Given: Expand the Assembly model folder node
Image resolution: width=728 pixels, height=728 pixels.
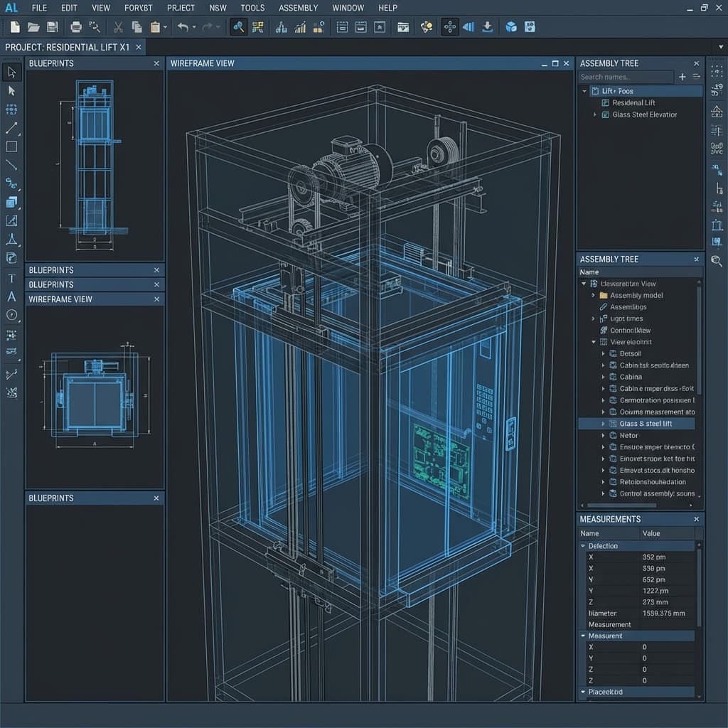Looking at the screenshot, I should click(594, 295).
